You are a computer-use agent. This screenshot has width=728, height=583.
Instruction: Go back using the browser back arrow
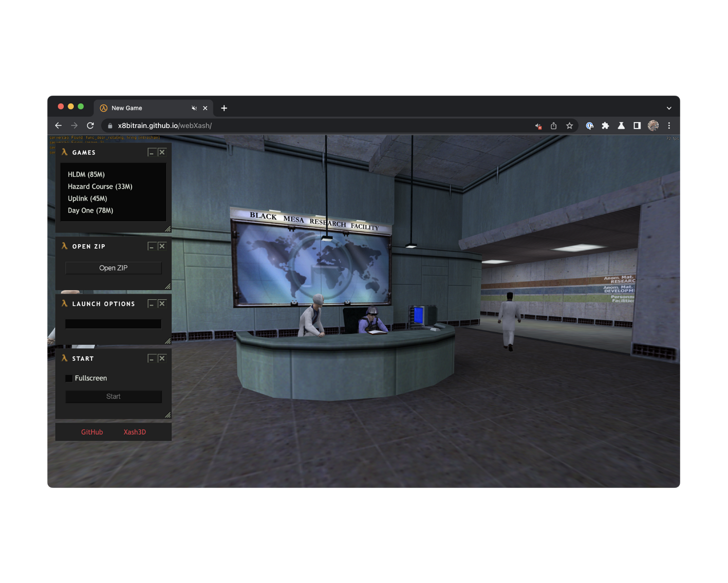coord(59,125)
